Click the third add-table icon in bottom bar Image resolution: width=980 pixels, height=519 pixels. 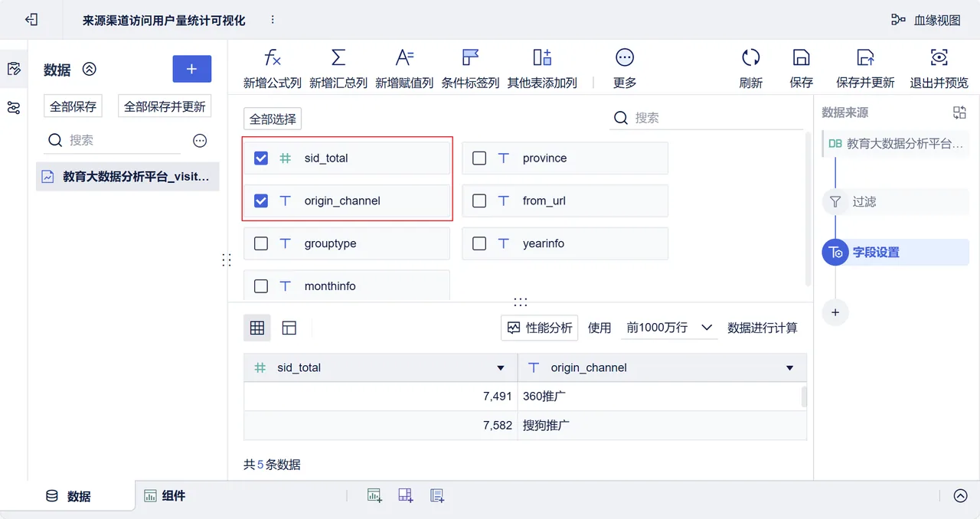point(437,496)
